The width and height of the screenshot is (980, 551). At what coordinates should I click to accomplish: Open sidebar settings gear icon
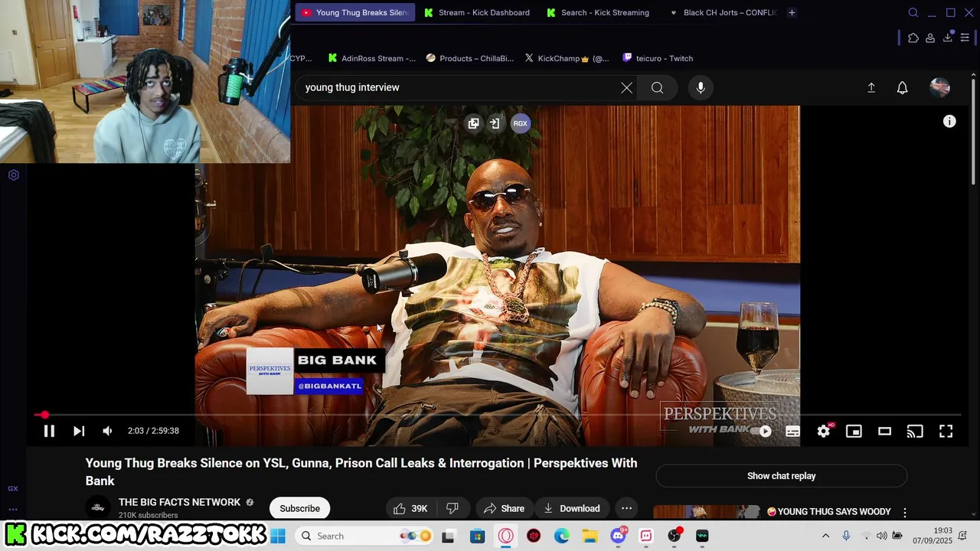13,174
